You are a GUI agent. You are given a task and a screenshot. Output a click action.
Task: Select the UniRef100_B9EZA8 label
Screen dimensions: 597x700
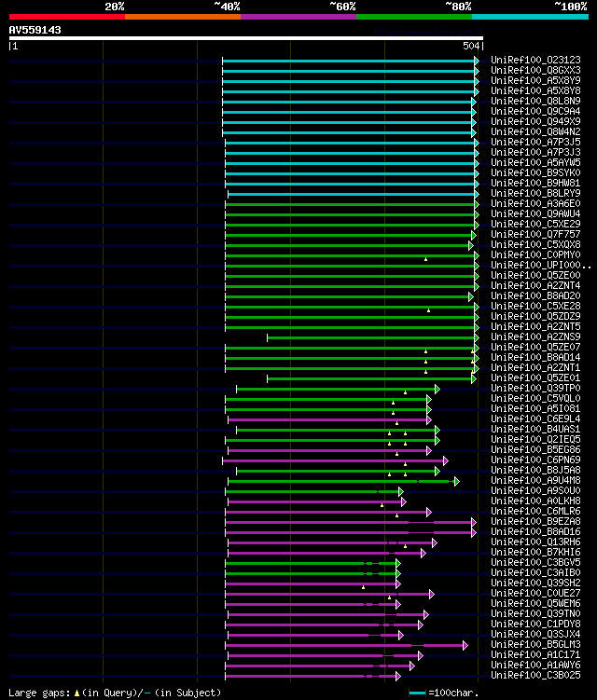pos(535,522)
